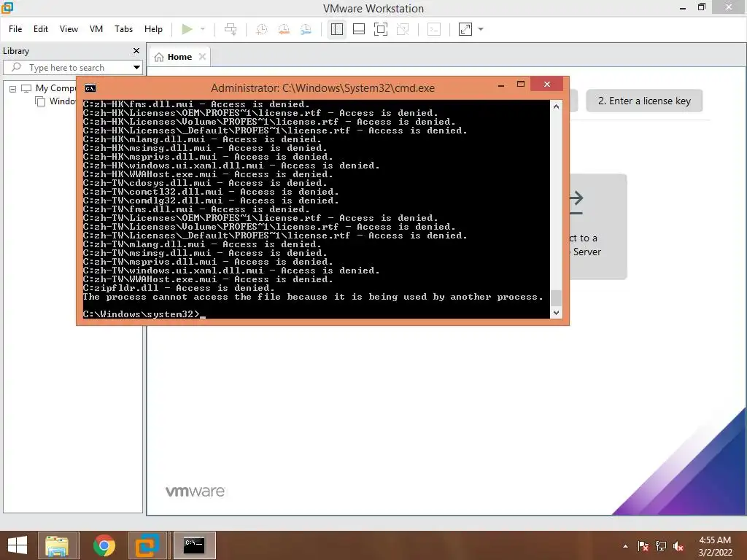Click the console view toolbar icon
Image resolution: width=747 pixels, height=560 pixels.
tap(434, 29)
